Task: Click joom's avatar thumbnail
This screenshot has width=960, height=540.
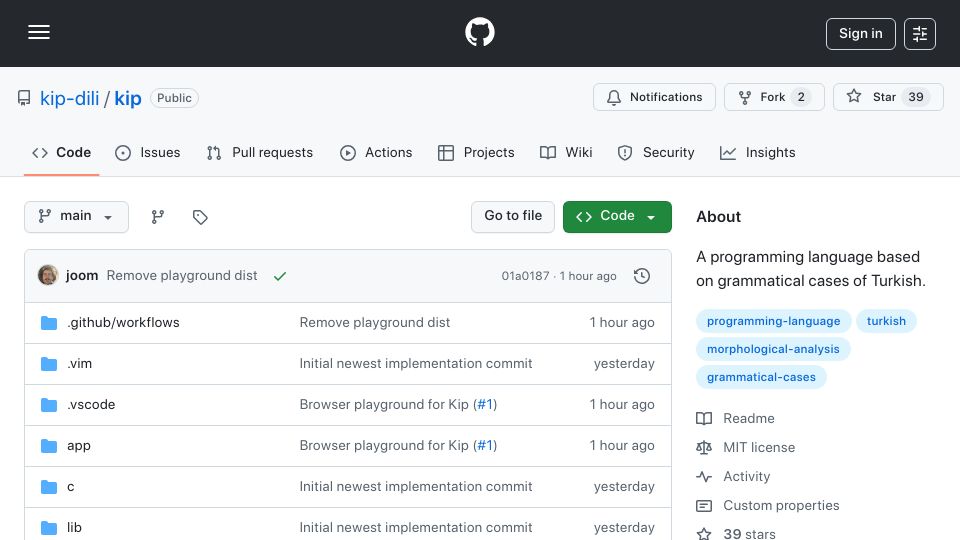Action: tap(48, 276)
